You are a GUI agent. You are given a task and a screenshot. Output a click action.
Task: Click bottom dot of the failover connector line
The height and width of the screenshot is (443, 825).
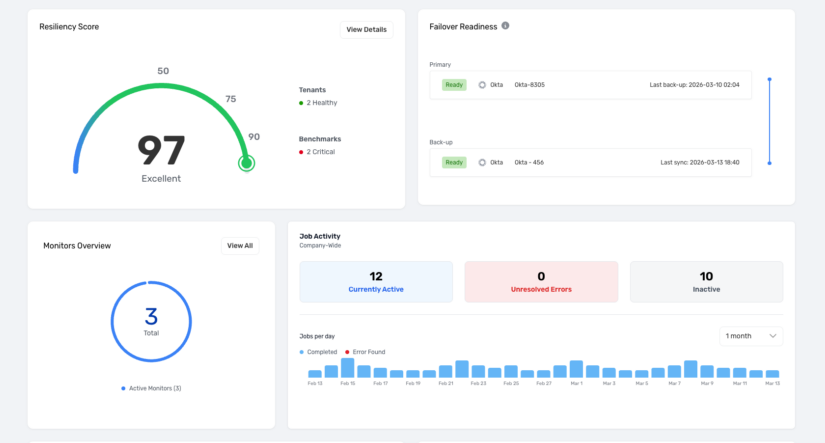point(769,163)
